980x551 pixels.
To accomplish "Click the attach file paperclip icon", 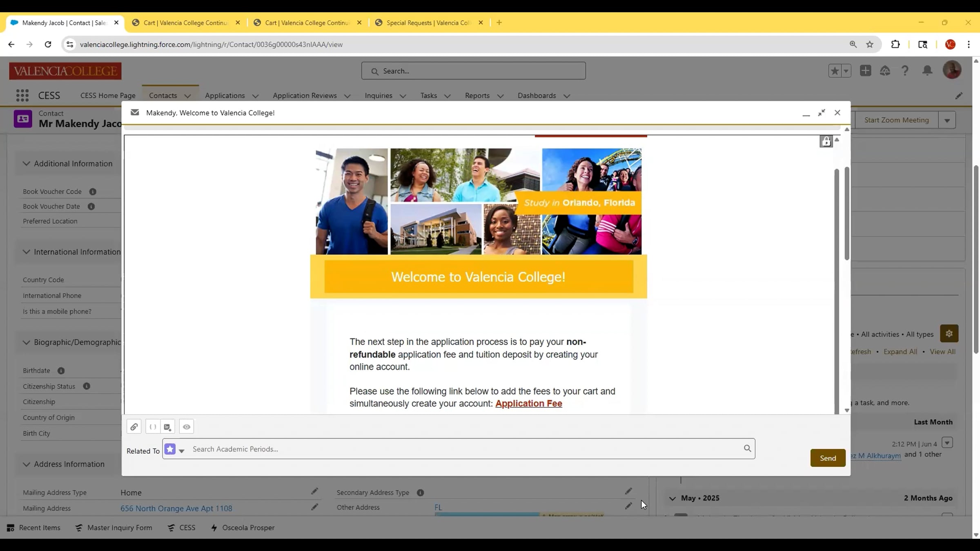I will pyautogui.click(x=134, y=427).
